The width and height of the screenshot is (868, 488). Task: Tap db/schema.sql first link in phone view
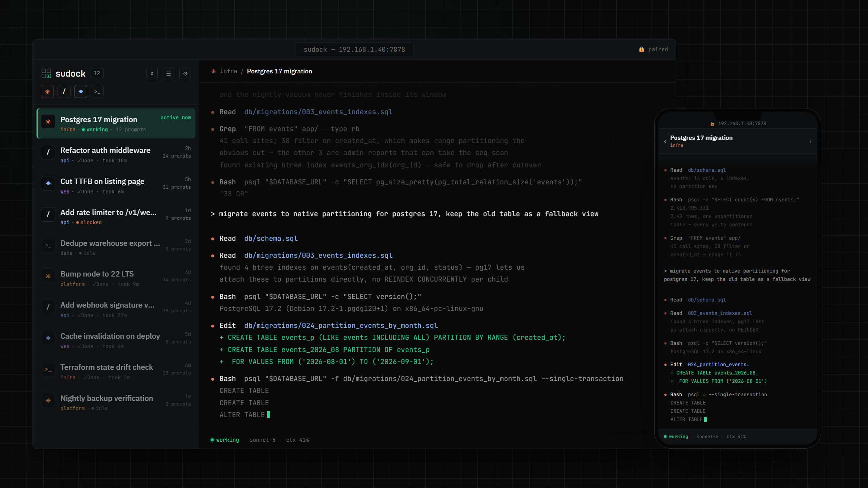click(x=707, y=170)
